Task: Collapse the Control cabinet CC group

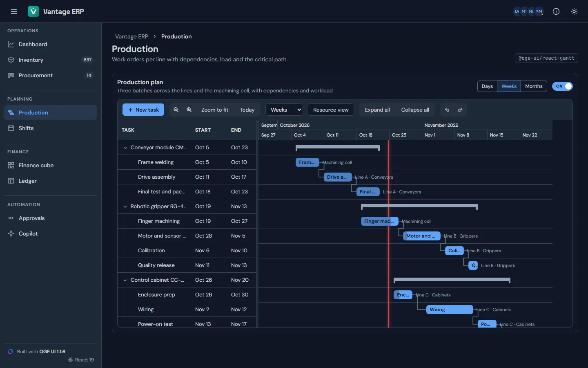Action: tap(125, 280)
